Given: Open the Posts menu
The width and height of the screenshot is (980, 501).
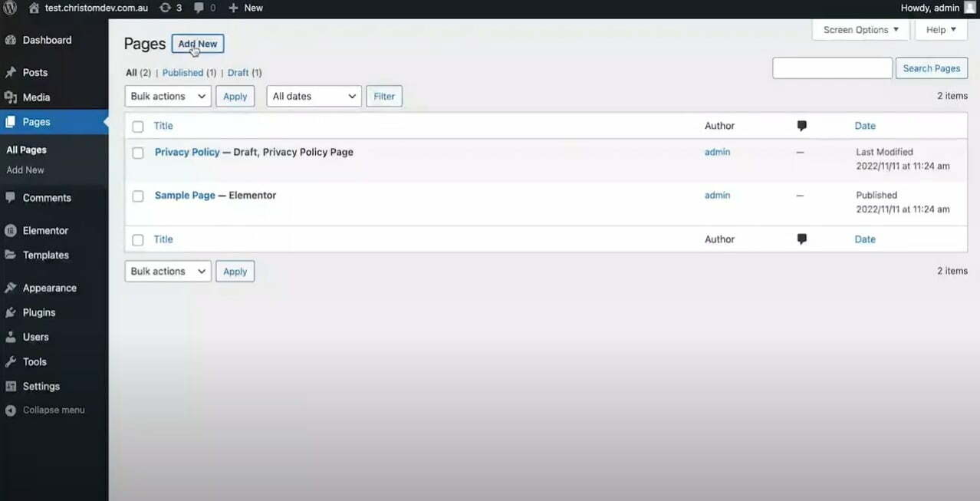Looking at the screenshot, I should (x=35, y=72).
